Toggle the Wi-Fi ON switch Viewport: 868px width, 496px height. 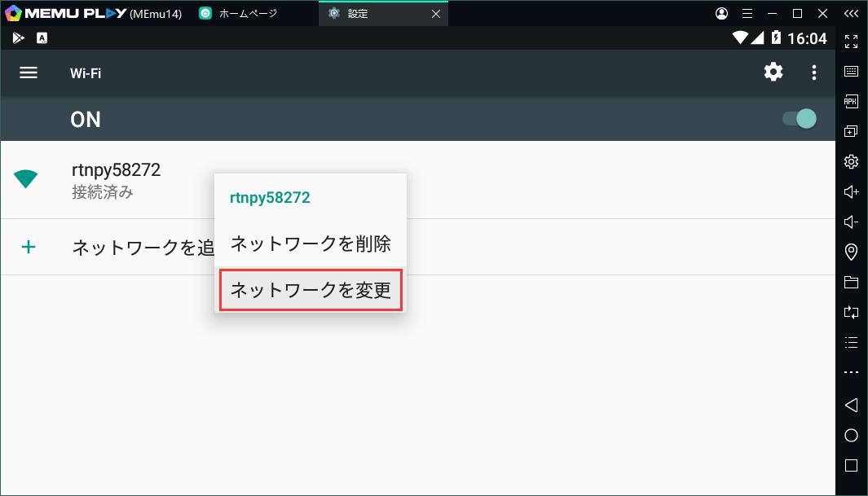pyautogui.click(x=800, y=119)
